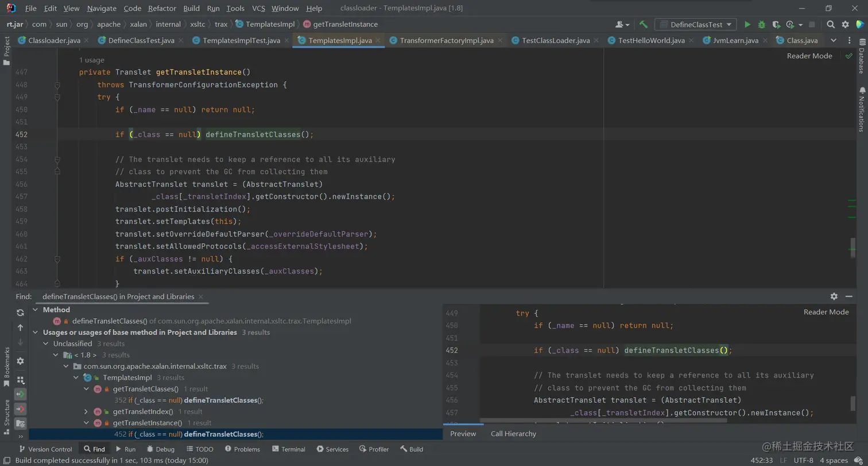Select line 352 usage result
Viewport: 868px width, 466px height.
pyautogui.click(x=189, y=400)
